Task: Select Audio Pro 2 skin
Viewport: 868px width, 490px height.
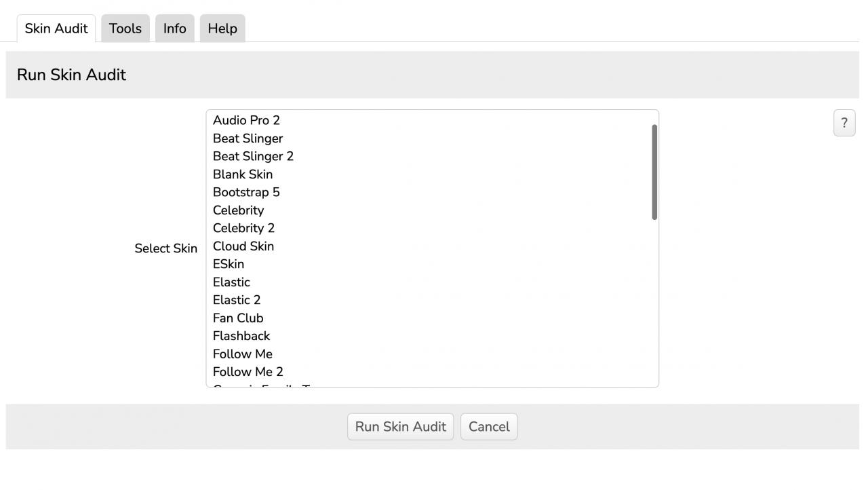Action: click(246, 121)
